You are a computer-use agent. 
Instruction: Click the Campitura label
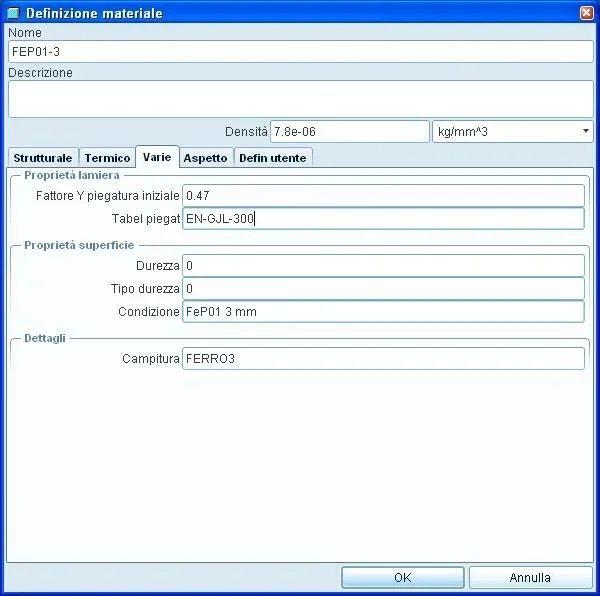point(151,358)
